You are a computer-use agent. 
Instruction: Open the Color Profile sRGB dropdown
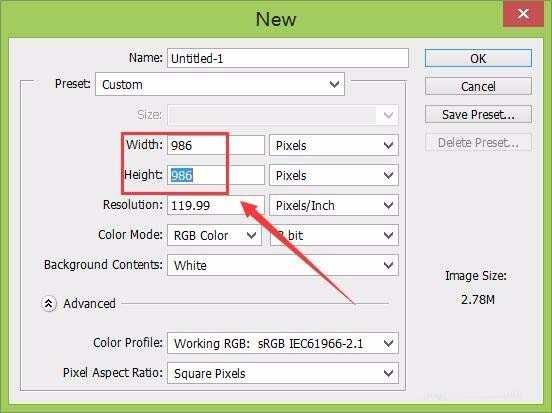pyautogui.click(x=283, y=343)
